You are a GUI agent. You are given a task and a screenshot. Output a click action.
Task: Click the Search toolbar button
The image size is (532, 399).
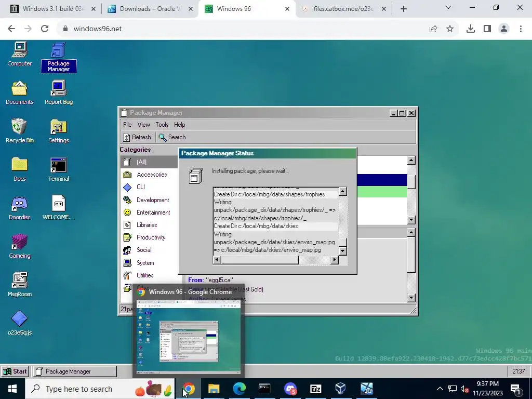click(172, 137)
